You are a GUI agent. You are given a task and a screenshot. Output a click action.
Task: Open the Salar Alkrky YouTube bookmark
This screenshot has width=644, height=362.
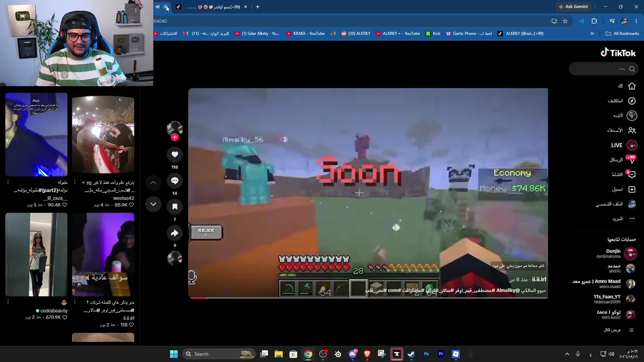[257, 34]
